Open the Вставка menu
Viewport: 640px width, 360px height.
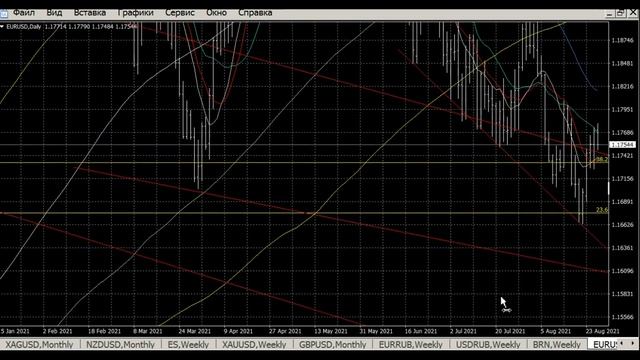[x=90, y=13]
